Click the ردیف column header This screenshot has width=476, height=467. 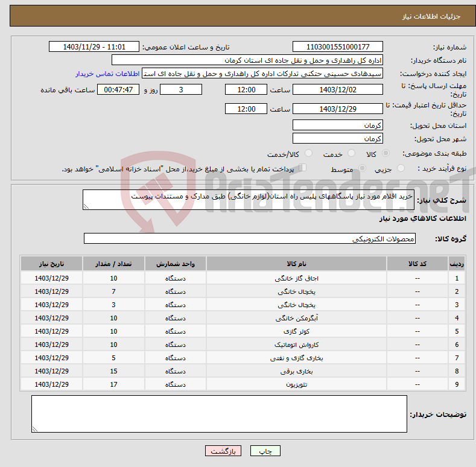[x=457, y=264]
